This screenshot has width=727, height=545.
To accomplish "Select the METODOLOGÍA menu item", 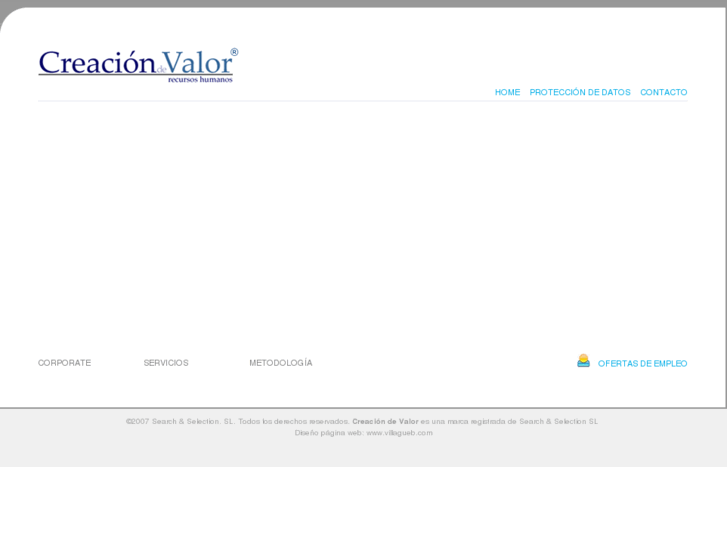I will tap(281, 363).
